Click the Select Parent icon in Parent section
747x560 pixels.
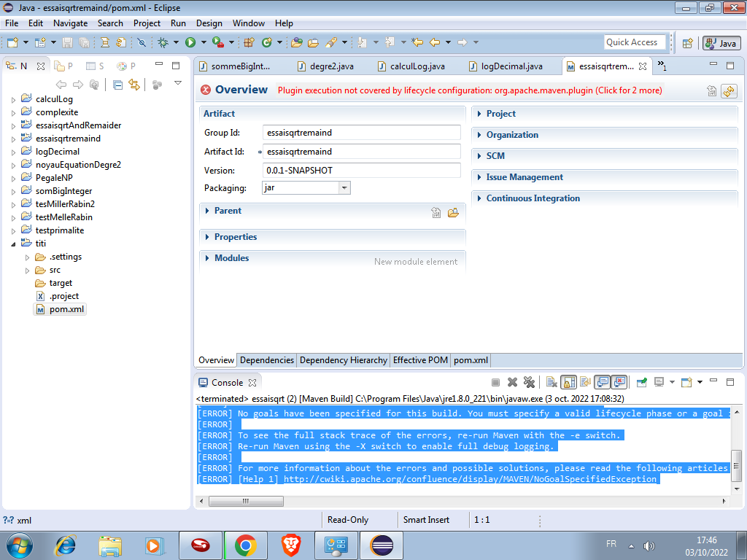436,212
